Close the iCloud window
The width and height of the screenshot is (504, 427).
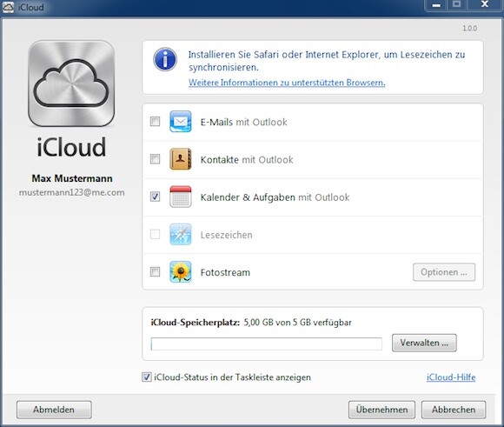click(x=485, y=4)
